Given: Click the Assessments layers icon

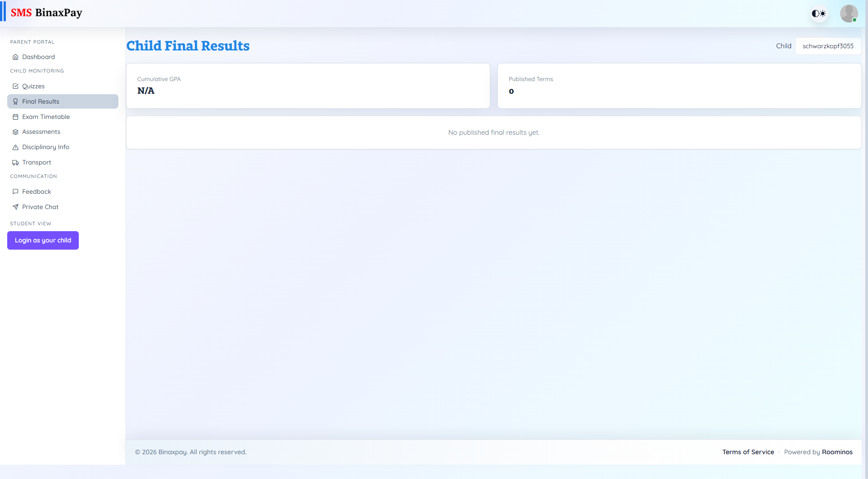Looking at the screenshot, I should coord(16,132).
